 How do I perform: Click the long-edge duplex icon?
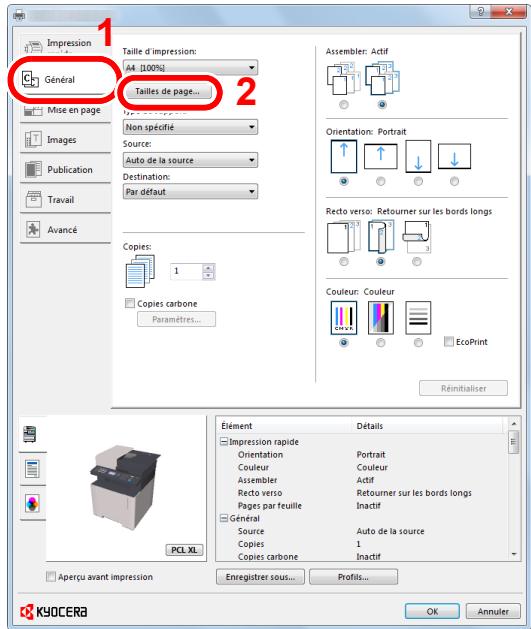(x=381, y=237)
